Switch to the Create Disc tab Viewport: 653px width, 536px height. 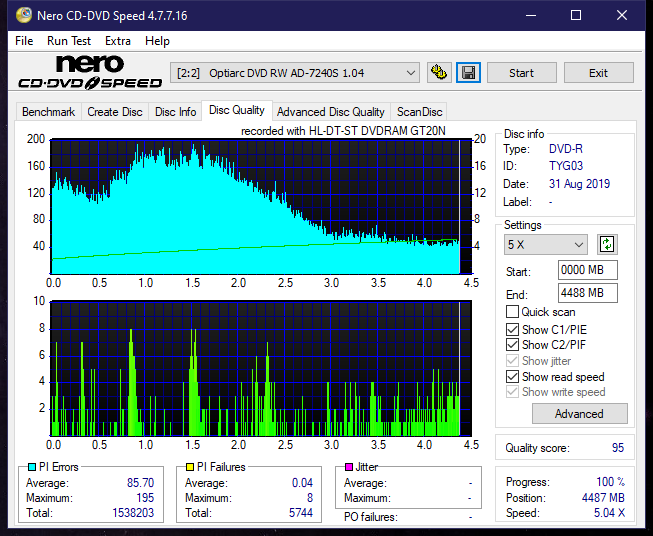point(115,112)
